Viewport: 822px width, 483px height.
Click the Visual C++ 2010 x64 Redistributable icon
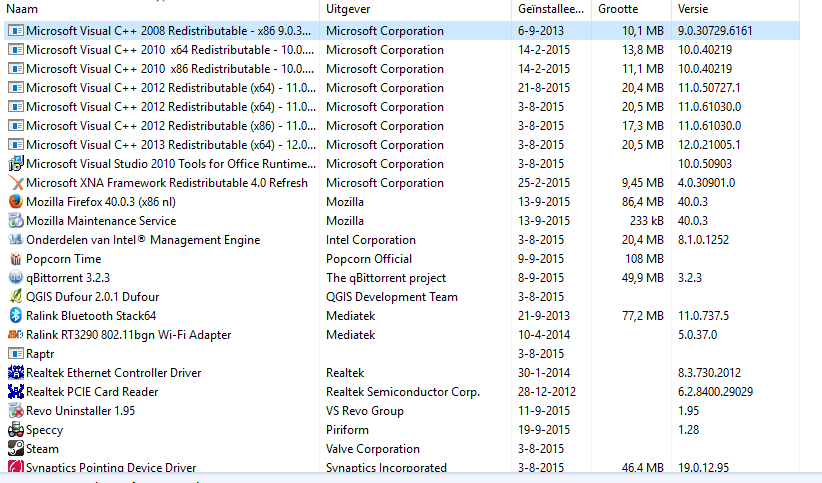click(x=16, y=50)
